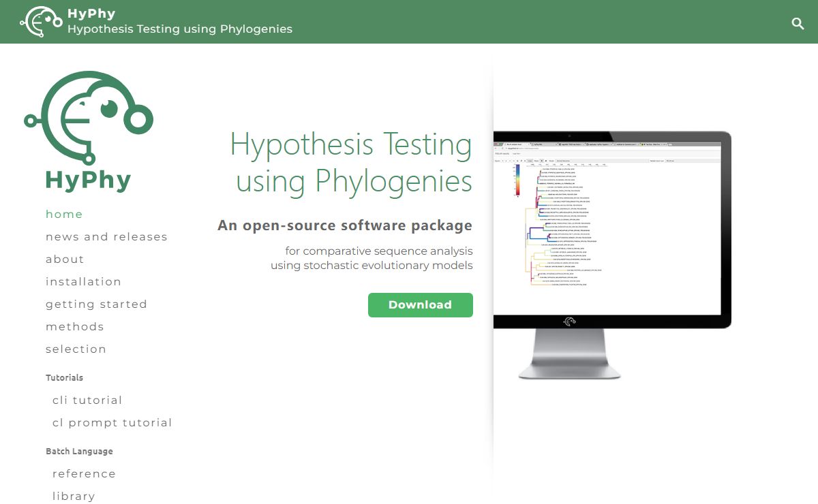The width and height of the screenshot is (818, 504).
Task: Open the cl prompt tutorial
Action: pos(112,422)
